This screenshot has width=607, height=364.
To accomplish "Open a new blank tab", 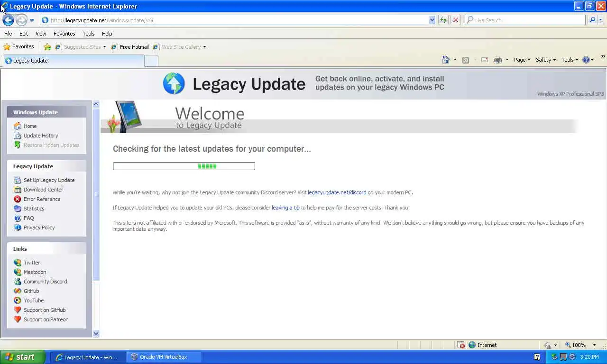I will [x=151, y=61].
